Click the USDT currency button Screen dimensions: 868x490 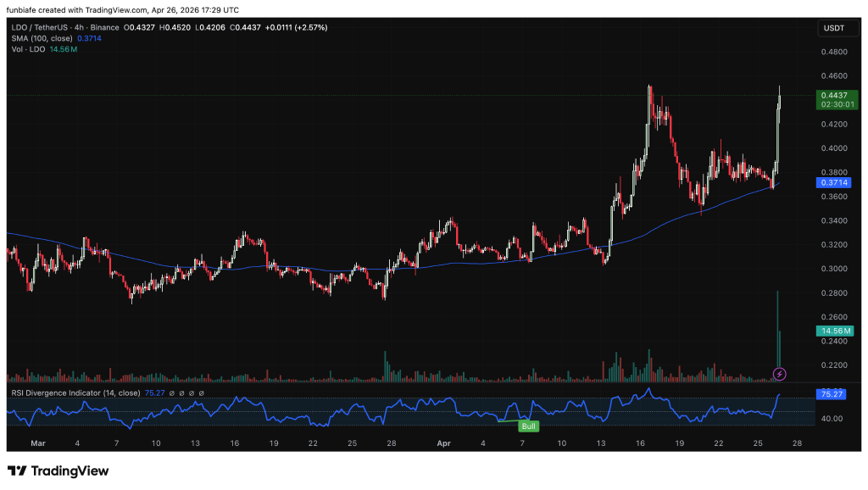(832, 28)
